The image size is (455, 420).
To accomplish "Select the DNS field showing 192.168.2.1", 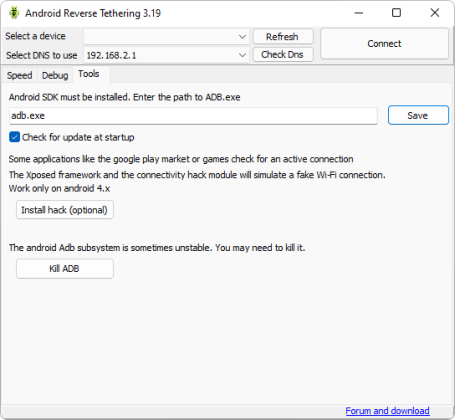I will point(166,55).
